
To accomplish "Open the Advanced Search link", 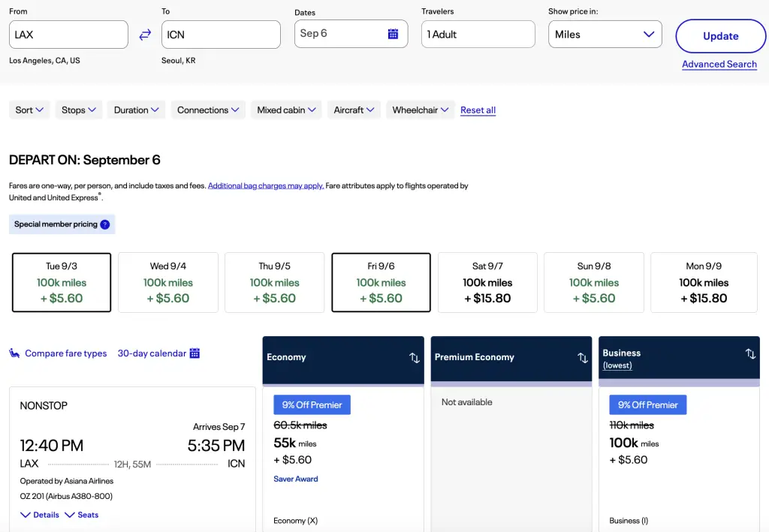I will pos(719,65).
